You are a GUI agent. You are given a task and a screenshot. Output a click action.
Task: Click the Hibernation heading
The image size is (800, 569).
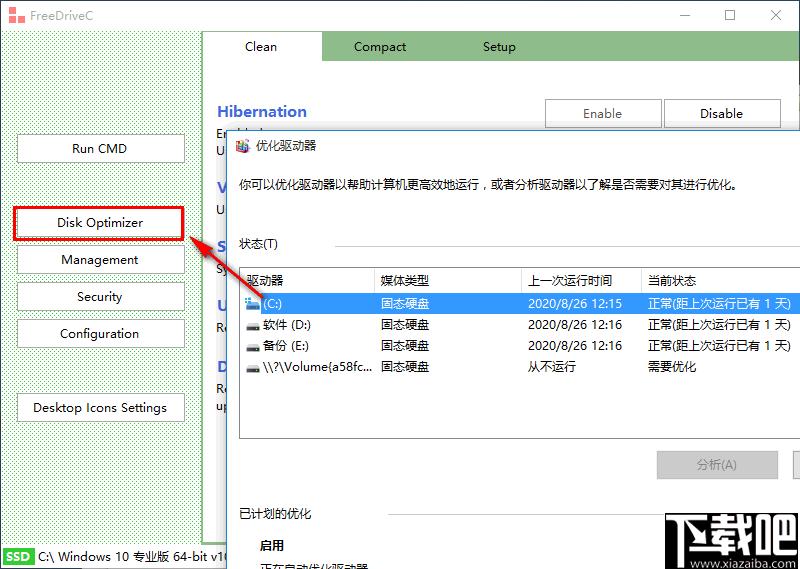(262, 111)
